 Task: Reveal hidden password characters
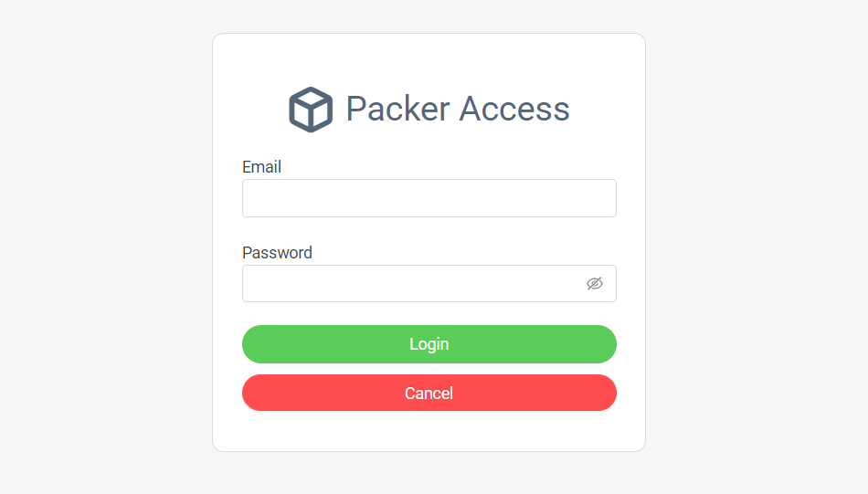pyautogui.click(x=595, y=284)
